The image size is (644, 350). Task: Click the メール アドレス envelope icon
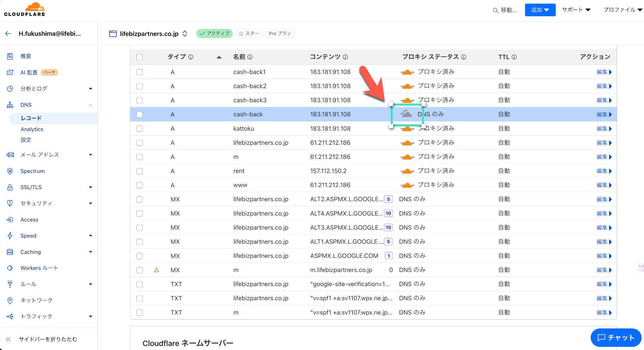pos(10,155)
